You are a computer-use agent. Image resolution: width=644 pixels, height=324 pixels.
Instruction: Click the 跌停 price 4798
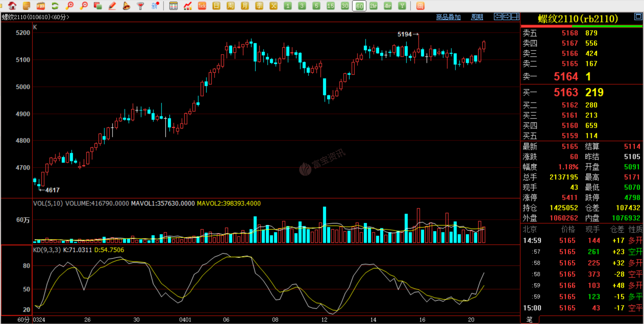coord(632,198)
